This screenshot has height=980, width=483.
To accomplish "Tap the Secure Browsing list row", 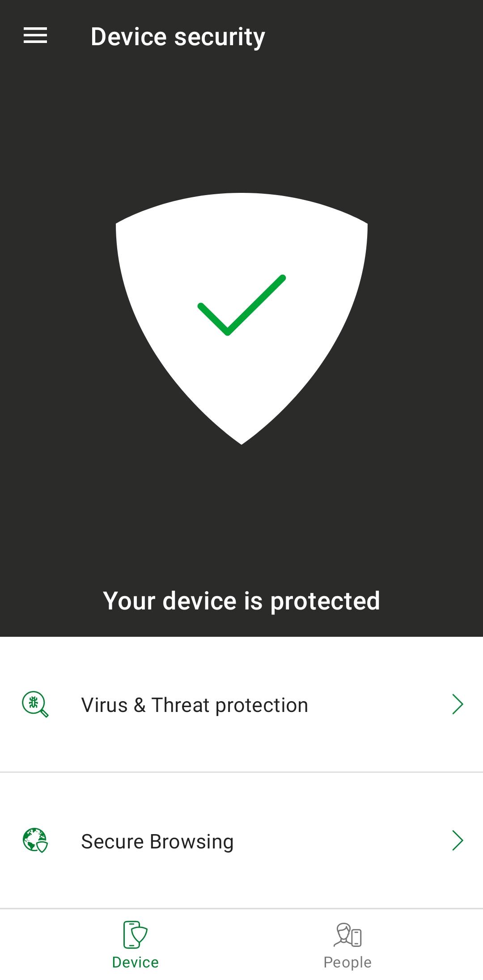I will click(x=241, y=840).
